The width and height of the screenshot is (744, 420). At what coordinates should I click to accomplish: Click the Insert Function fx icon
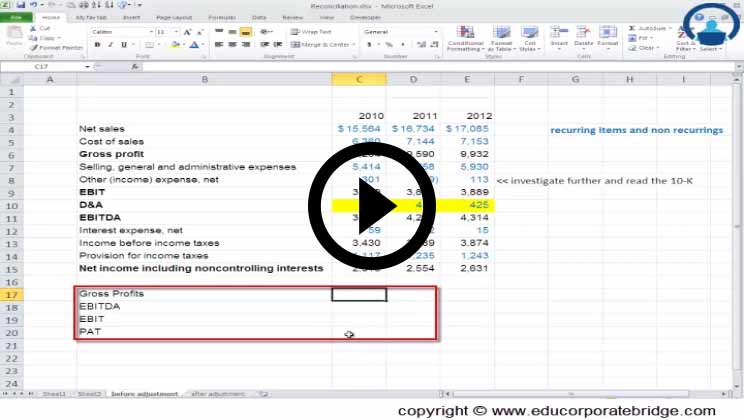pos(135,67)
